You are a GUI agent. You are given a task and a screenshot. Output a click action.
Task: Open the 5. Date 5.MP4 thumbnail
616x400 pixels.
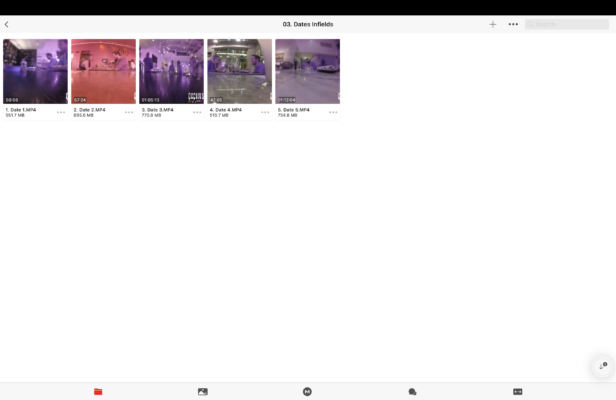pos(308,71)
